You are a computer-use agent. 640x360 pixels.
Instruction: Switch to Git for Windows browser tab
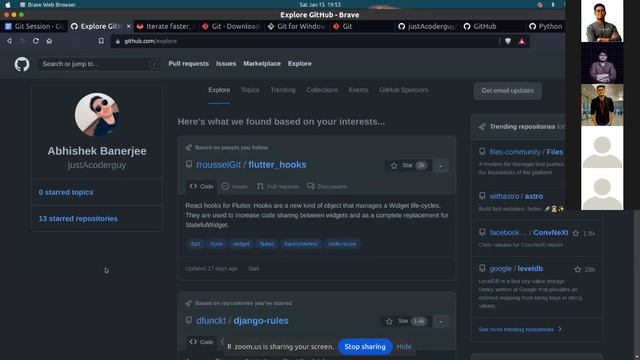(x=297, y=26)
